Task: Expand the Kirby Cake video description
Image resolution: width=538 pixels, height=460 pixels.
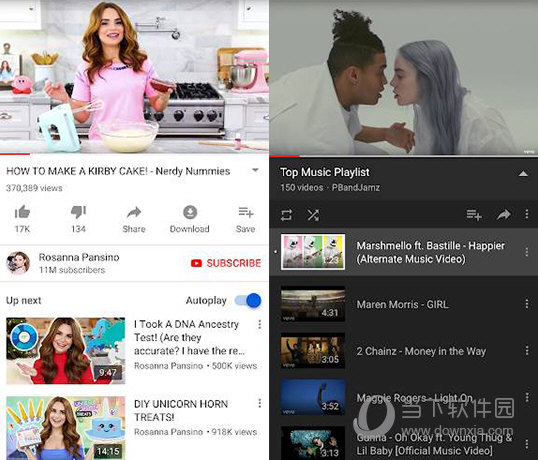Action: point(255,170)
